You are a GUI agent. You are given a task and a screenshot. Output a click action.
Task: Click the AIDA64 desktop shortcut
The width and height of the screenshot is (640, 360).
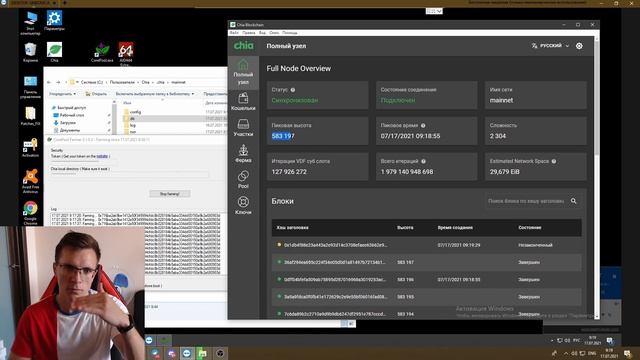pos(126,54)
